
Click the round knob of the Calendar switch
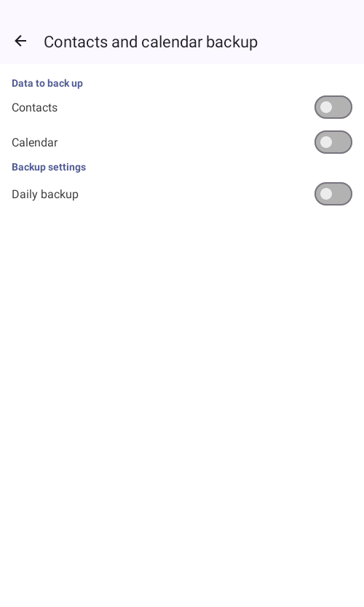[x=326, y=142]
